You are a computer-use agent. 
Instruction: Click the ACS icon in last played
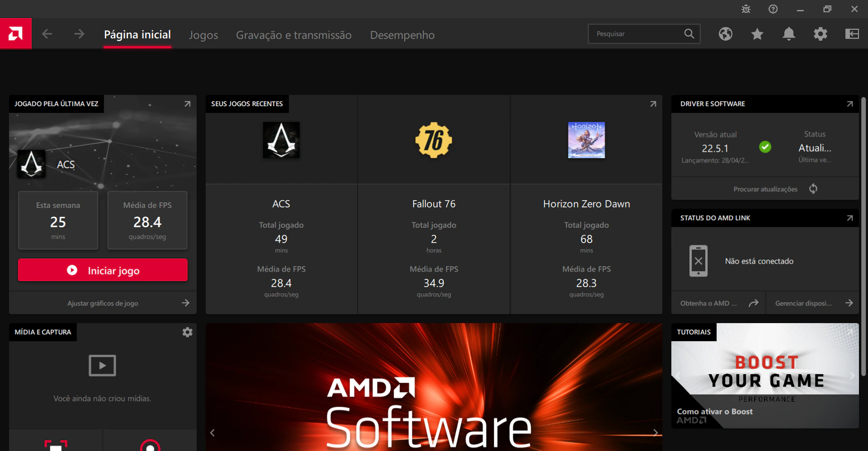31,164
